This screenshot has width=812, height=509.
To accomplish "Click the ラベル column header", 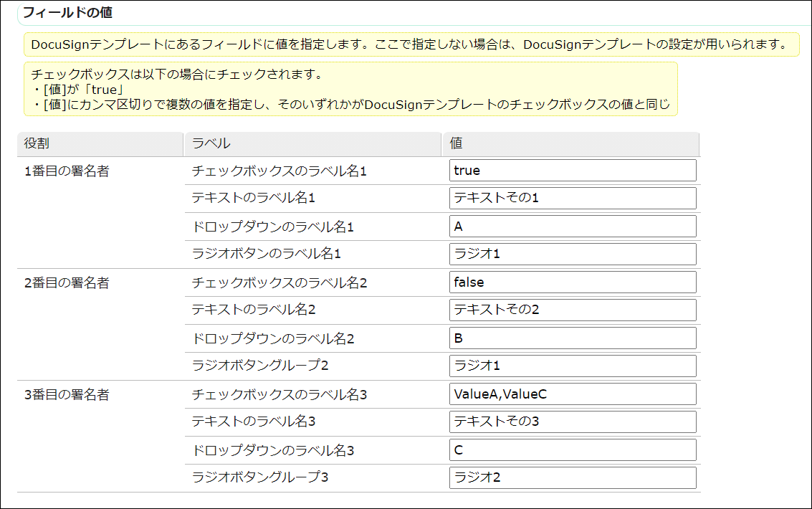I will 312,143.
